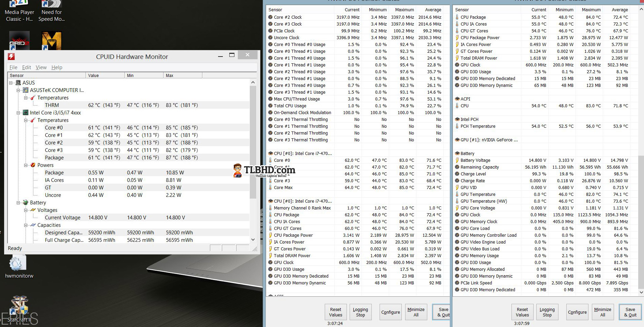Open the File menu in CPUID Hardware Monitor
The image size is (644, 327).
13,67
